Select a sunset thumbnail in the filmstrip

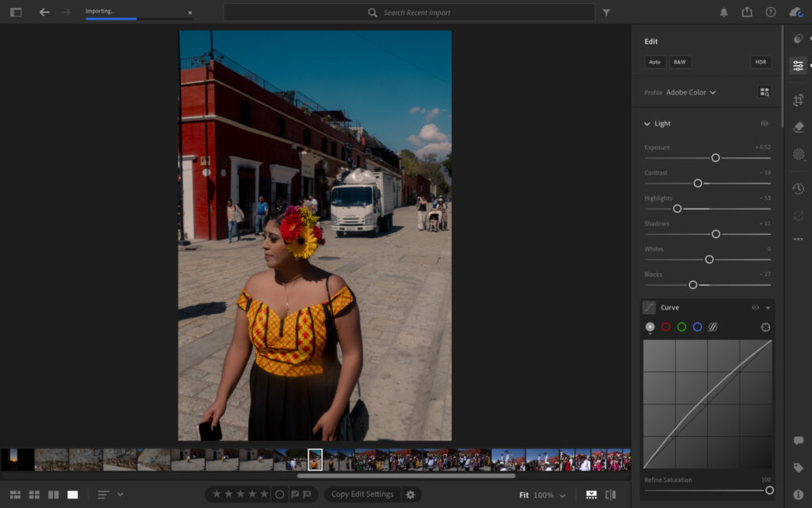[x=14, y=459]
